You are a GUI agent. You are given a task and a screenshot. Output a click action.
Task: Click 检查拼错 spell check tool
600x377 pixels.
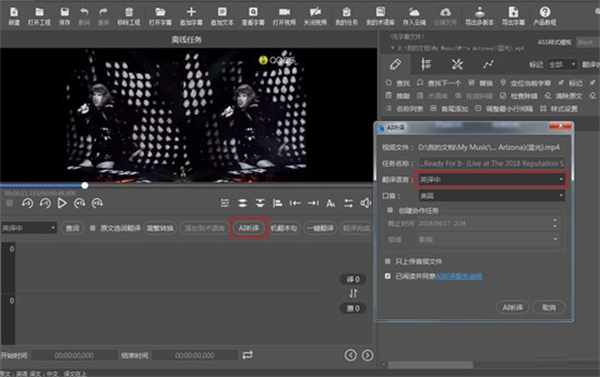click(518, 96)
